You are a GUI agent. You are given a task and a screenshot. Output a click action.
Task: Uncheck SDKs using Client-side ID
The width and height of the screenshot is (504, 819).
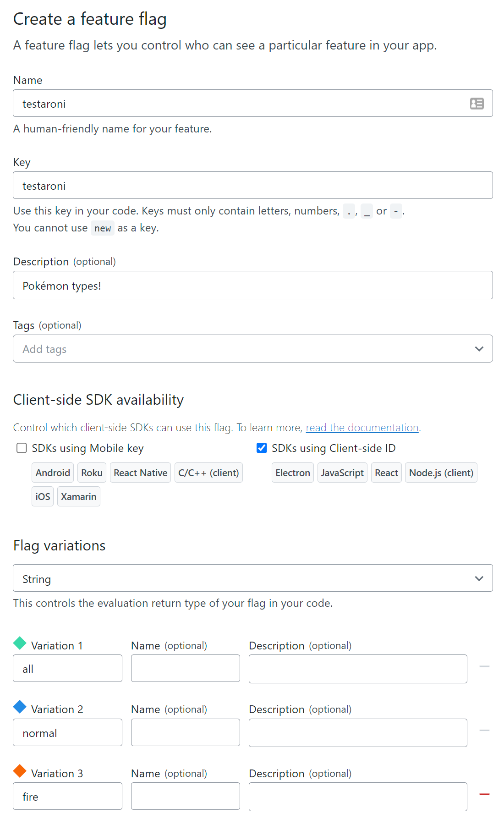click(262, 448)
